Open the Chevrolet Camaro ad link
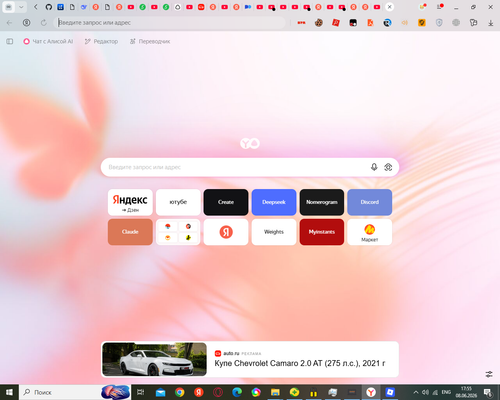The height and width of the screenshot is (400, 500). 300,363
